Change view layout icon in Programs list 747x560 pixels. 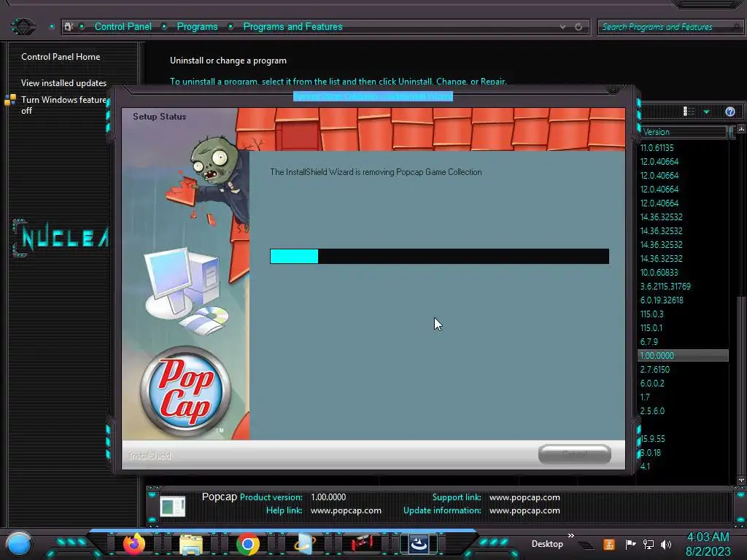point(689,112)
